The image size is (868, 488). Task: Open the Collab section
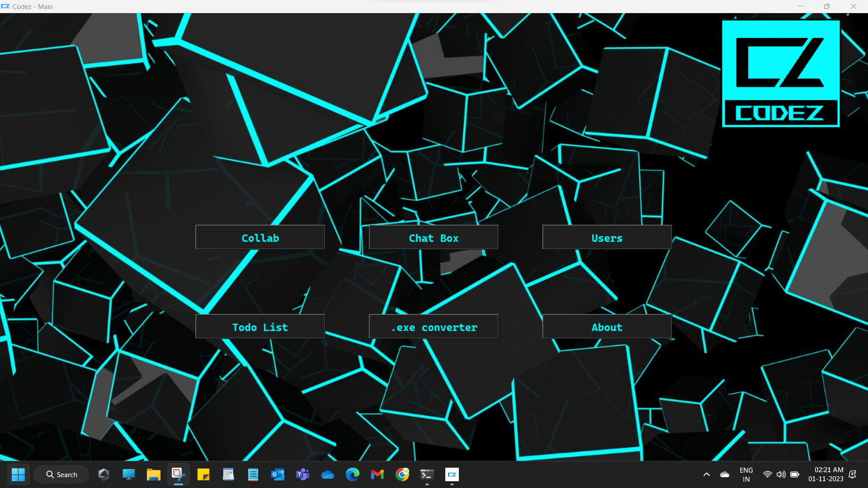[260, 238]
